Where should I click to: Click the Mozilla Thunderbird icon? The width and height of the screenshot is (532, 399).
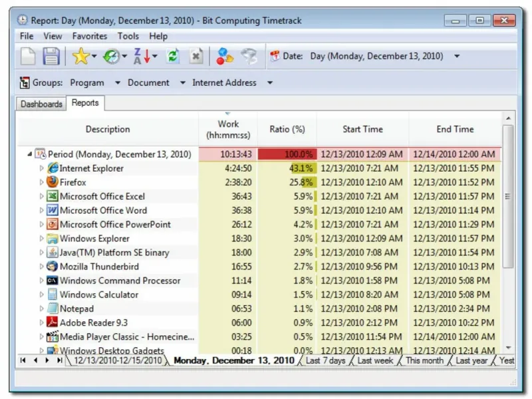click(53, 267)
